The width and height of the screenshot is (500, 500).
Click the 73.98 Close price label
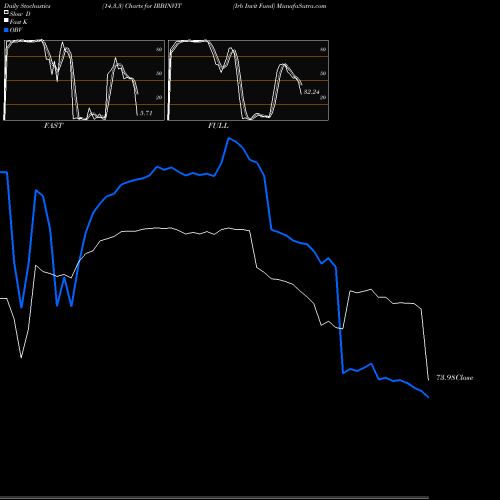coord(455,378)
